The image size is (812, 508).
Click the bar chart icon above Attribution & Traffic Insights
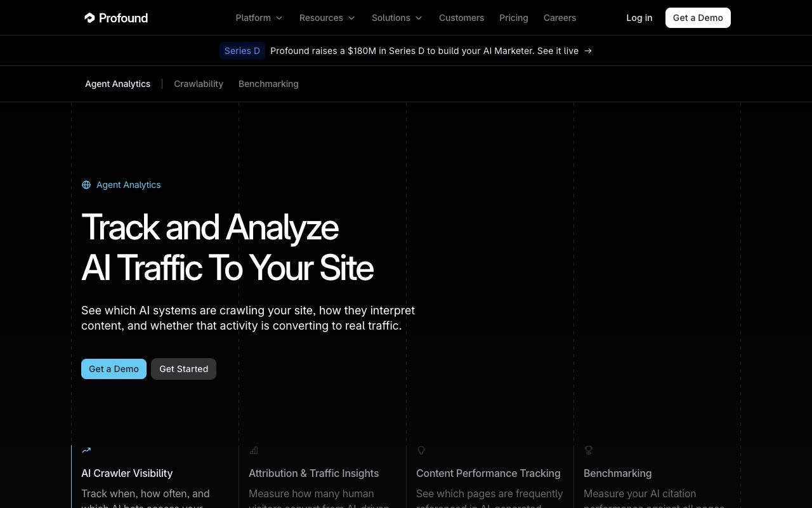[254, 450]
